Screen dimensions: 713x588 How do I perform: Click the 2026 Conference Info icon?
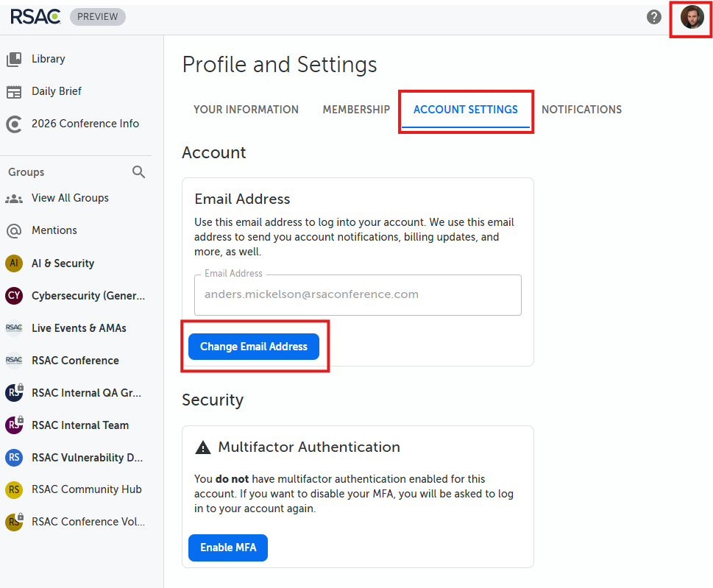tap(14, 124)
